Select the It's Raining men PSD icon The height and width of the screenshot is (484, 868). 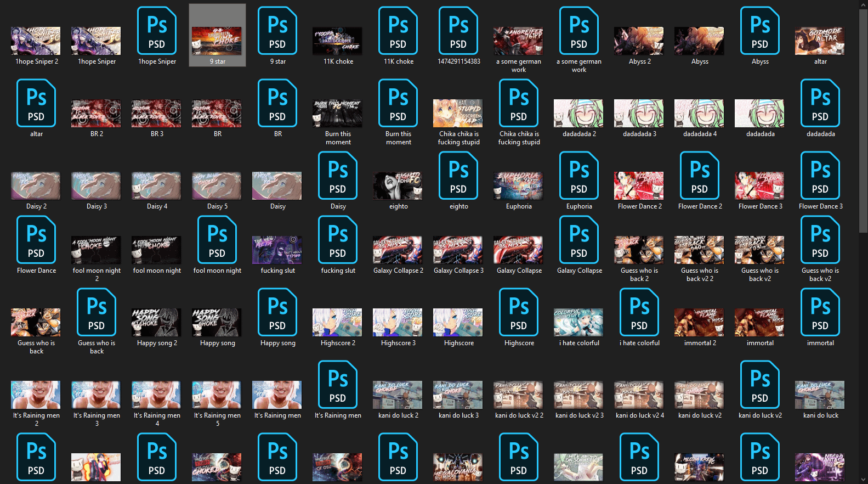(x=338, y=385)
